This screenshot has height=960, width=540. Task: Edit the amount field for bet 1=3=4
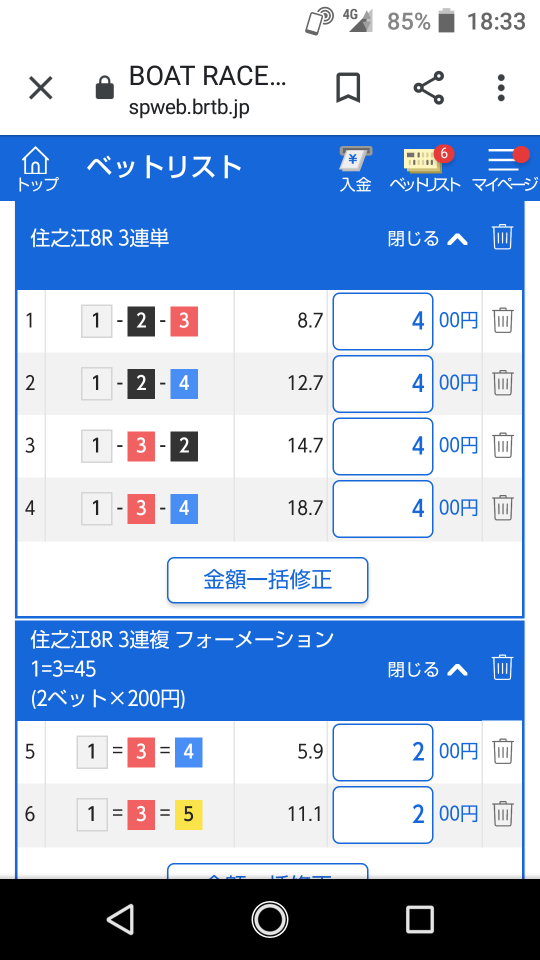point(383,752)
